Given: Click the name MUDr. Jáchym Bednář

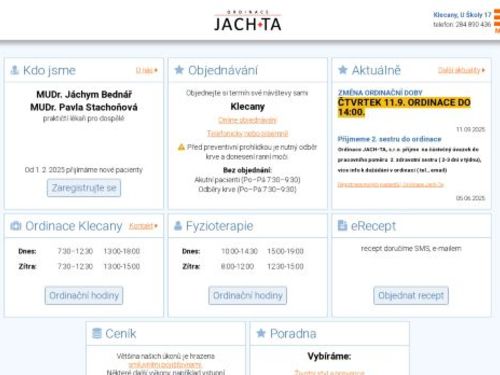Looking at the screenshot, I should click(84, 94).
